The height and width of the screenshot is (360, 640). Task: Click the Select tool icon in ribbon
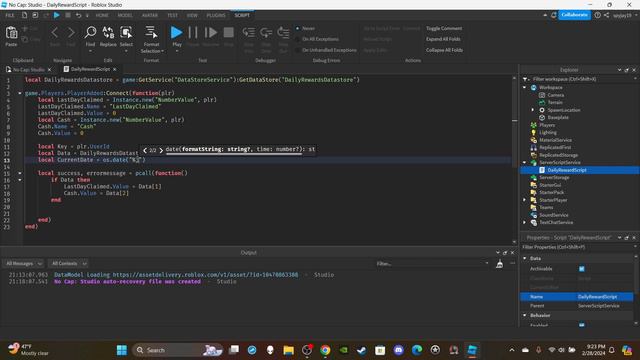click(126, 33)
